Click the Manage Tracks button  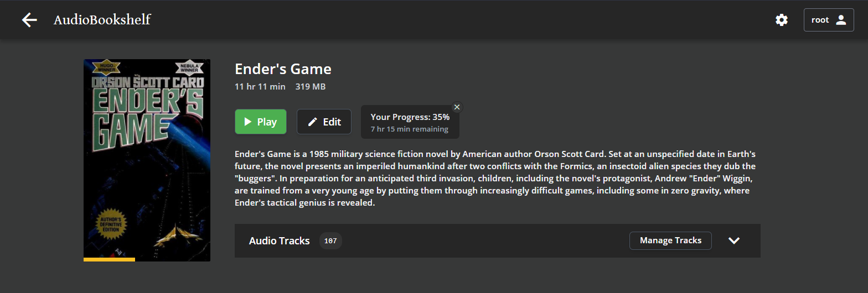tap(670, 240)
